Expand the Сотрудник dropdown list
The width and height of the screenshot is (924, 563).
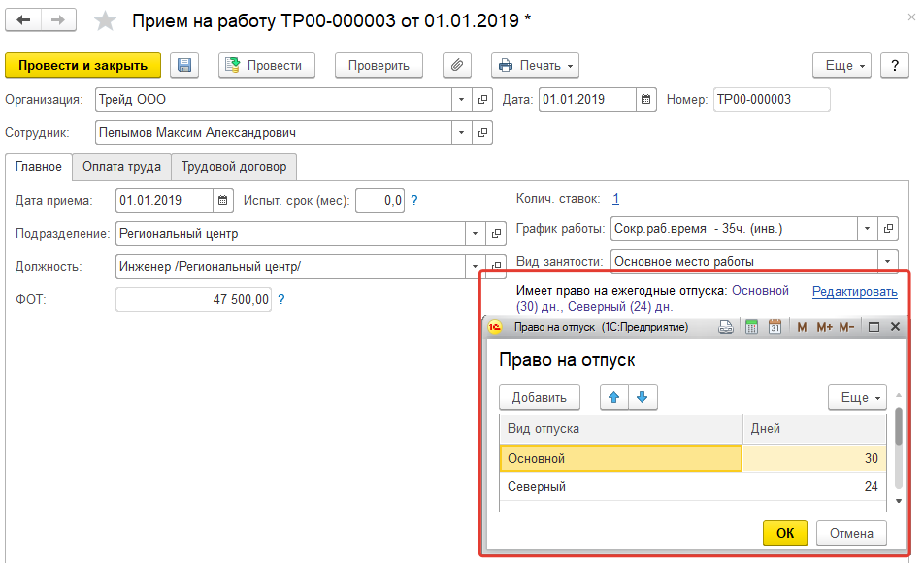point(461,133)
